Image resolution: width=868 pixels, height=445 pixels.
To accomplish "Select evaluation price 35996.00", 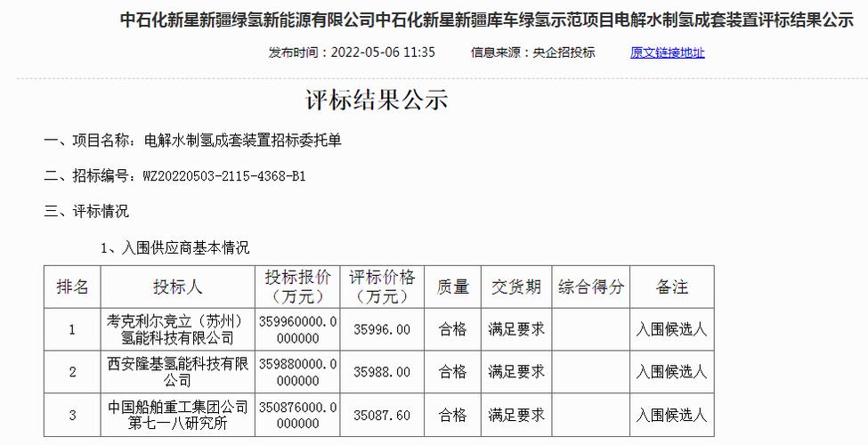I will [382, 329].
